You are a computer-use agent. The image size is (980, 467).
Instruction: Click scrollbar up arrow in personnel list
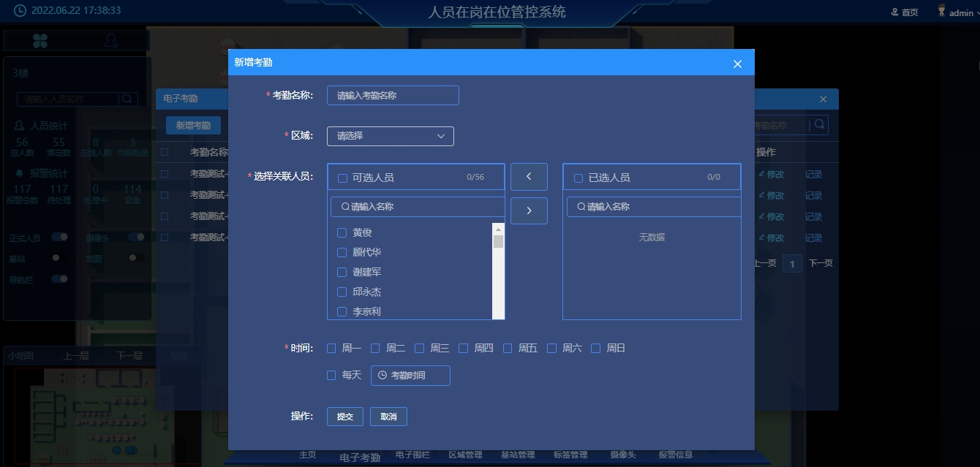point(498,228)
